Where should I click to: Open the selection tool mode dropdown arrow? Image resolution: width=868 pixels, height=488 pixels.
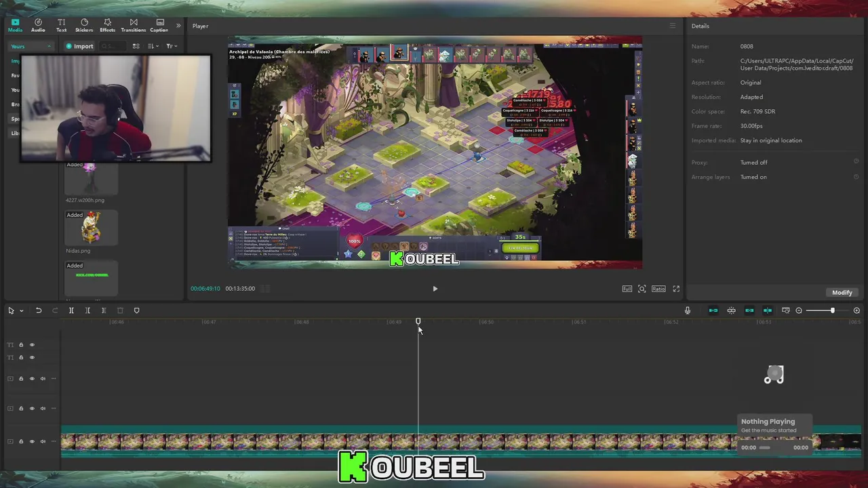[21, 310]
